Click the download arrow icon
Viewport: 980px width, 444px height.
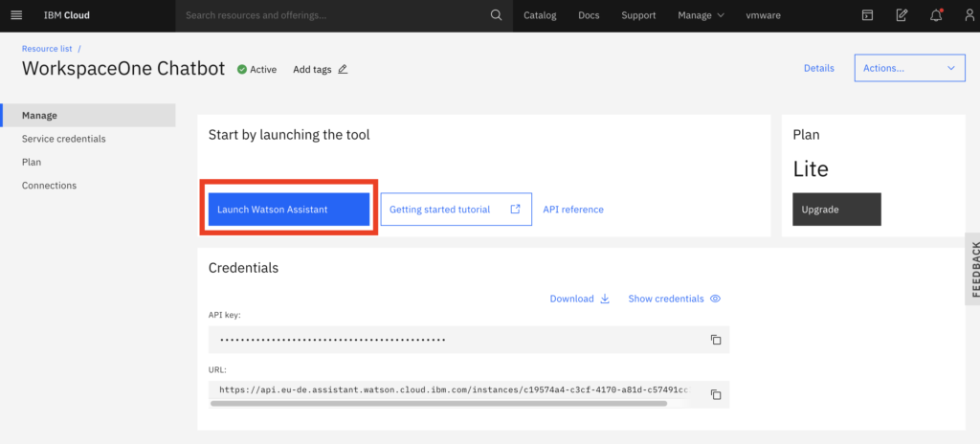[x=605, y=299]
